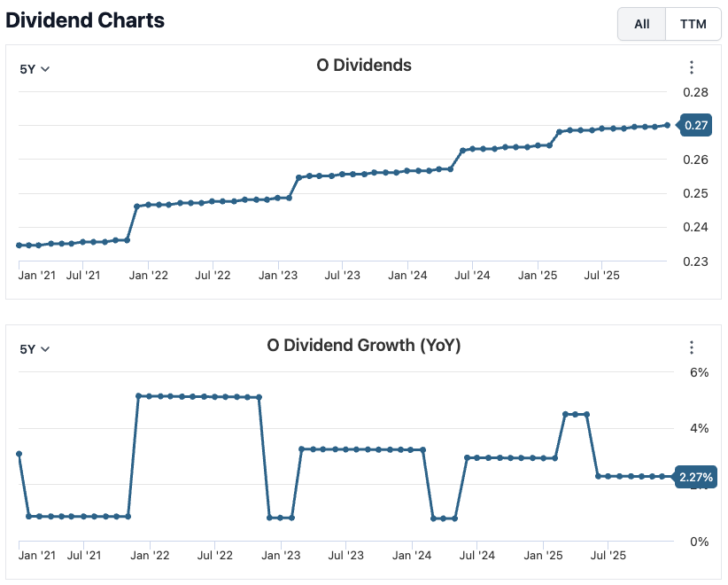
Task: Click the last data point on O Dividends line
Action: 667,125
